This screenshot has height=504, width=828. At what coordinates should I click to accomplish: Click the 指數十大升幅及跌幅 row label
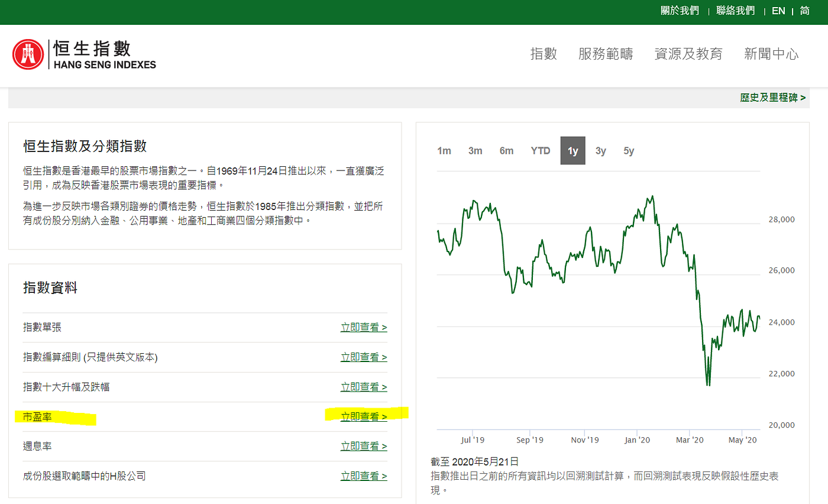tap(66, 387)
